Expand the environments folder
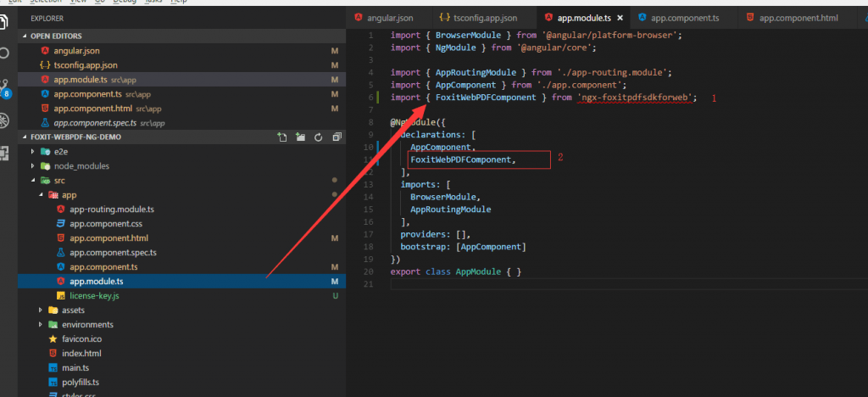This screenshot has width=868, height=397. click(x=41, y=324)
